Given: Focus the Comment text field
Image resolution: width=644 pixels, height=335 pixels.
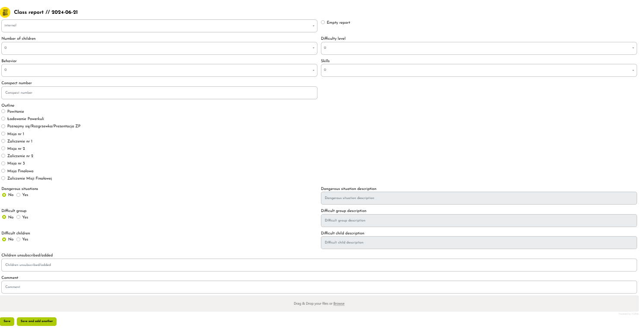Looking at the screenshot, I should pos(319,287).
